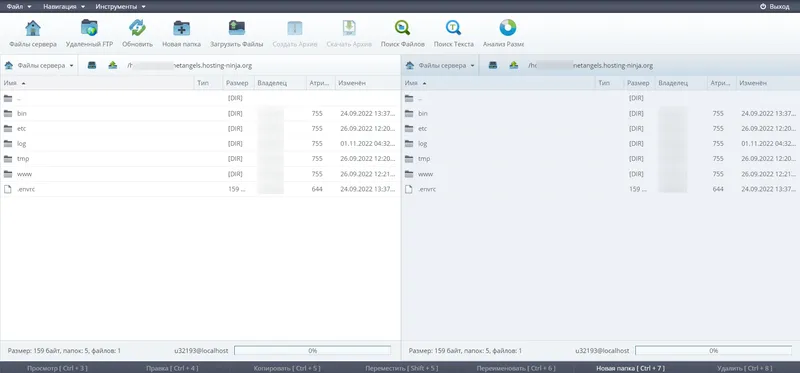Click Правка [Ctrl + 4] in bottom bar
The image size is (800, 373).
172,368
